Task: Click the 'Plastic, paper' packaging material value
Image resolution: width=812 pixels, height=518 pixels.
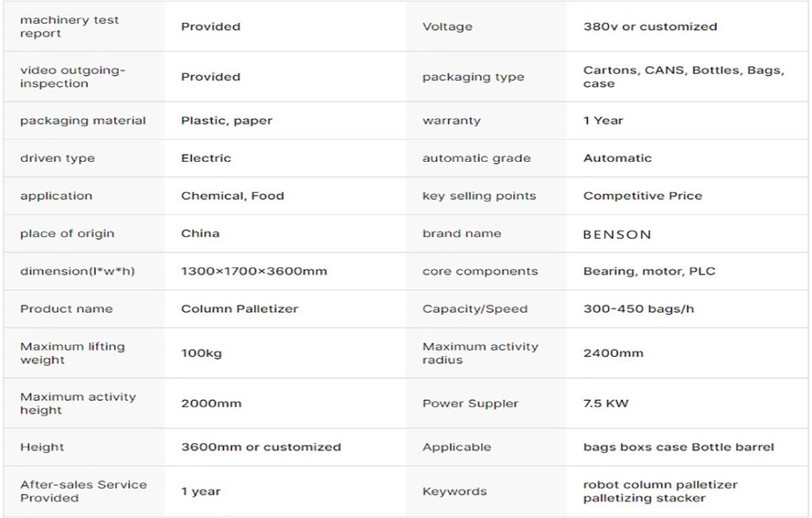Action: (x=226, y=121)
